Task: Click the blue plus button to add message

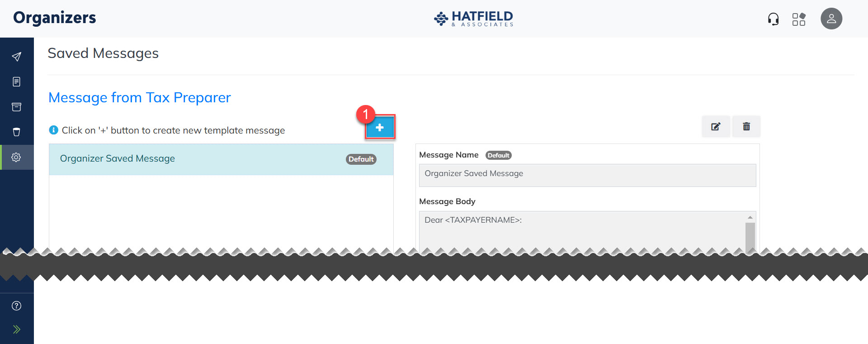Action: [x=380, y=128]
